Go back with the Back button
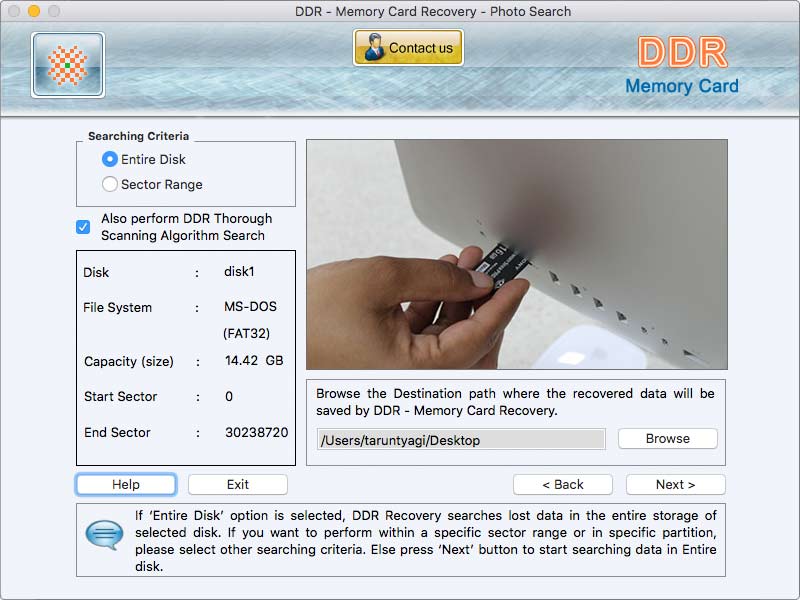 pos(562,484)
